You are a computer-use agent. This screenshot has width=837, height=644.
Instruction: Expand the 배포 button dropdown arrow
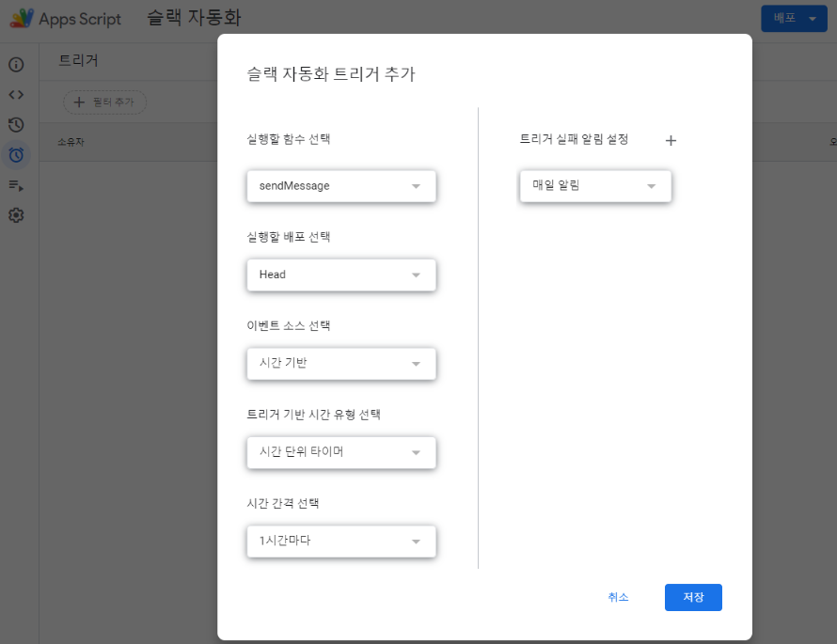coord(813,19)
